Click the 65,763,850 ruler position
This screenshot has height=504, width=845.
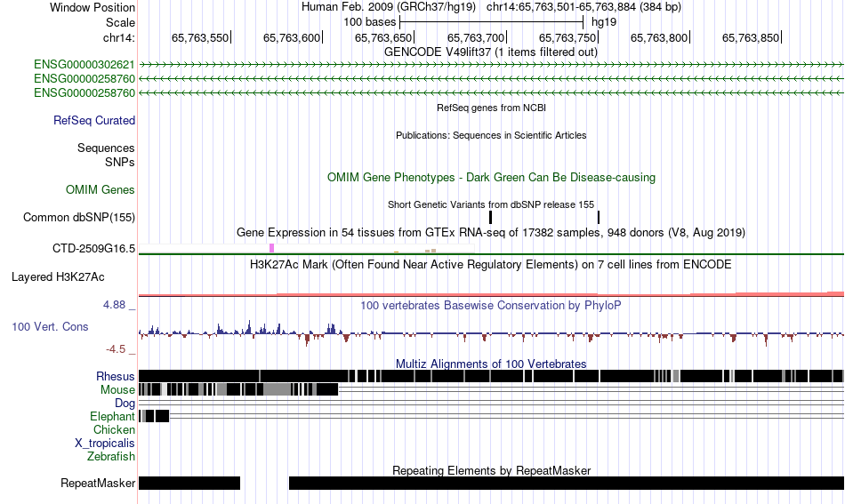pos(751,37)
